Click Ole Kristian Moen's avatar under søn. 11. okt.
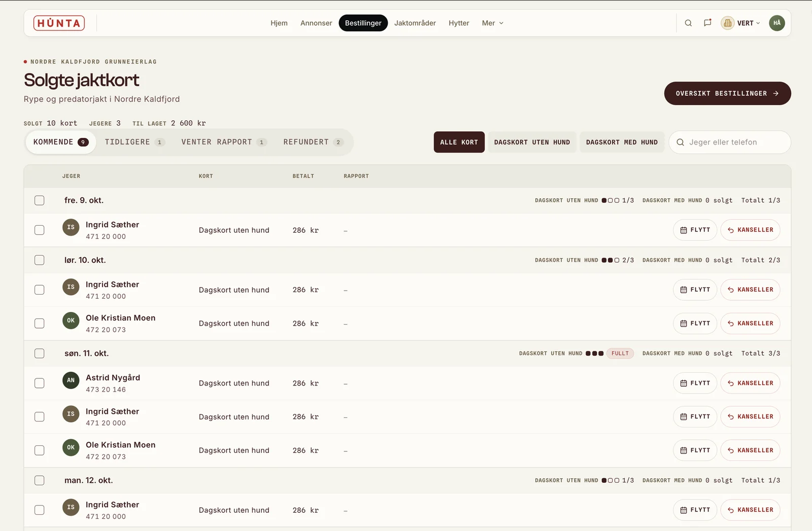The width and height of the screenshot is (812, 531). coord(71,447)
